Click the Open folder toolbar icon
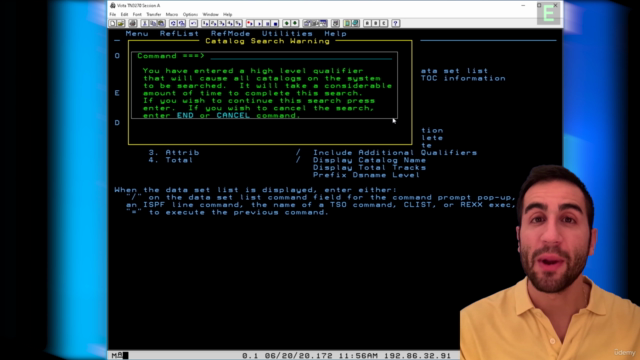 (x=121, y=23)
